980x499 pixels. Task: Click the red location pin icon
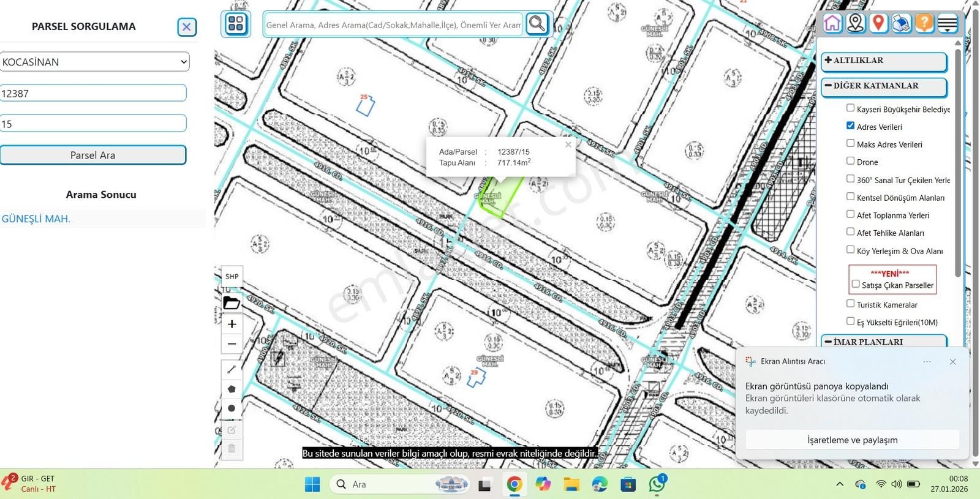[878, 23]
